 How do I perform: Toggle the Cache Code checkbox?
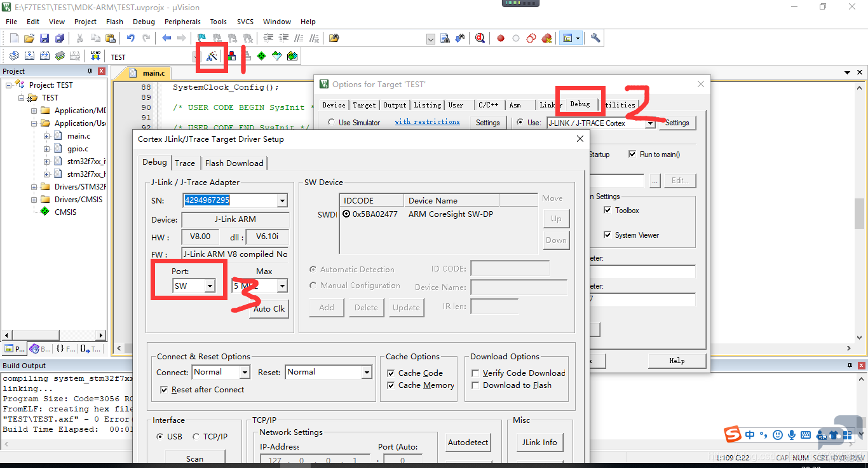click(391, 373)
